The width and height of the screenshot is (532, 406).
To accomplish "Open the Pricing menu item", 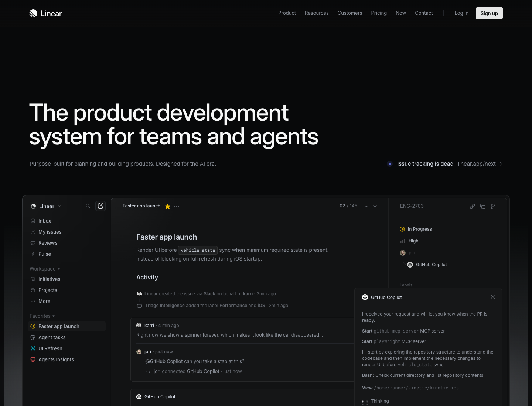I will pyautogui.click(x=379, y=13).
